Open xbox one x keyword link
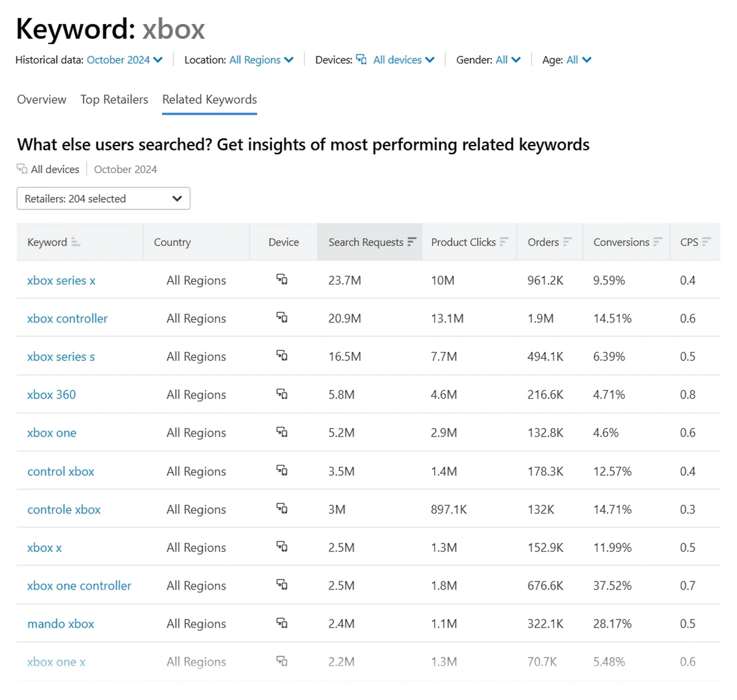737x700 pixels. tap(57, 662)
